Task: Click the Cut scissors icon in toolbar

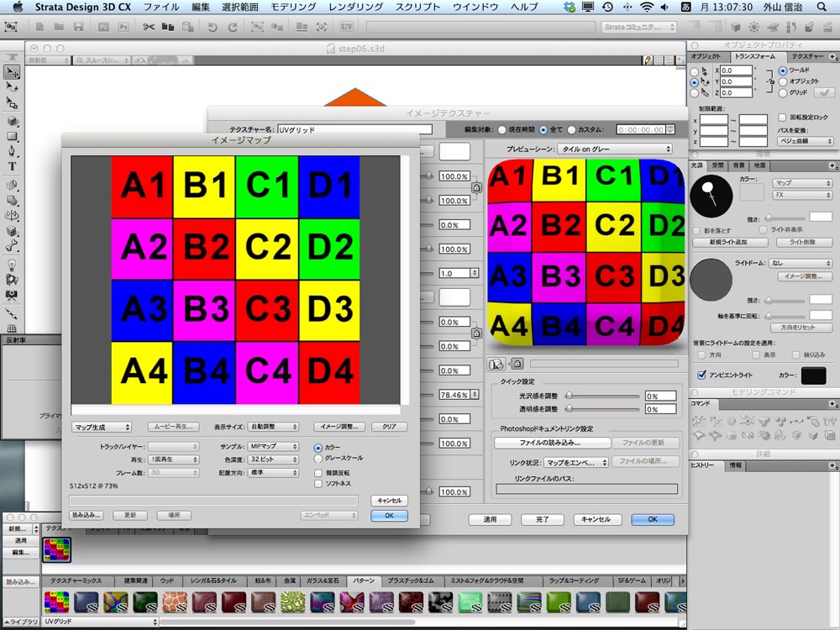Action: click(x=149, y=27)
